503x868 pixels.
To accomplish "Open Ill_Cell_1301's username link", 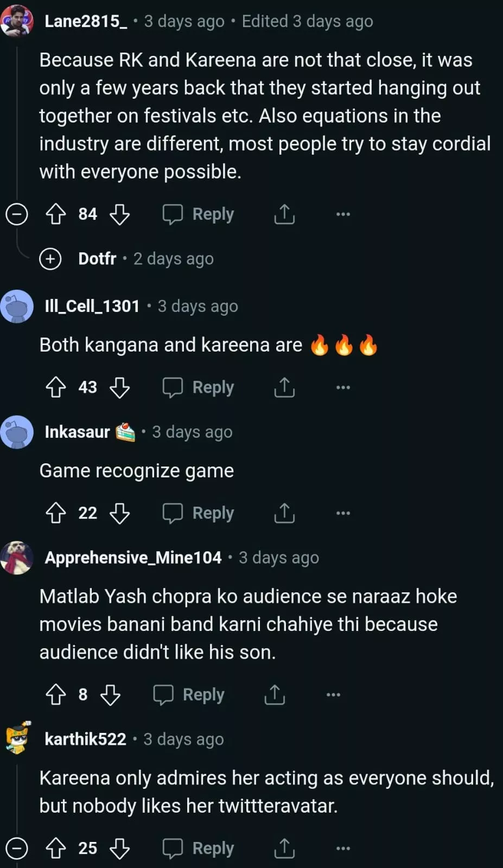I will (92, 307).
